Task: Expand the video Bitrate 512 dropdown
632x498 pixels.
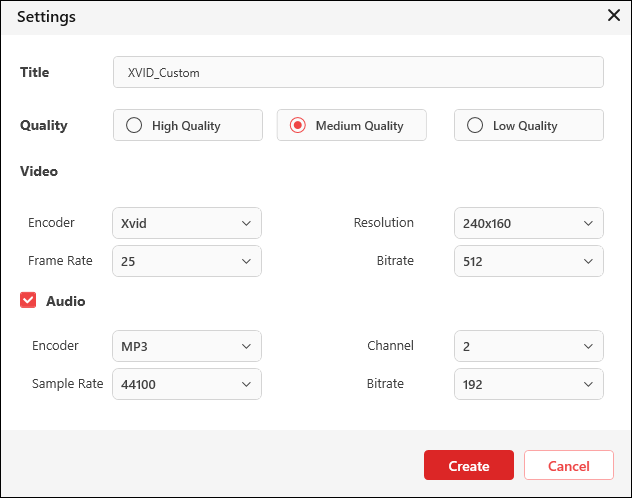Action: 528,261
